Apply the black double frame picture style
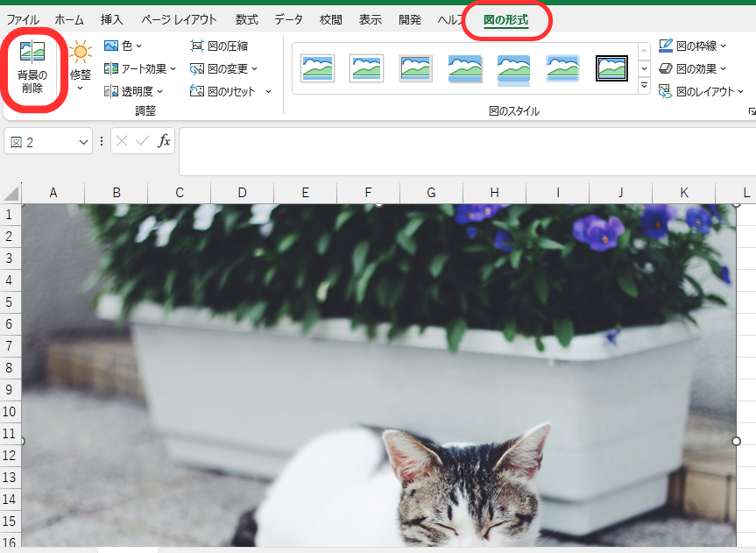This screenshot has height=553, width=756. (x=611, y=68)
